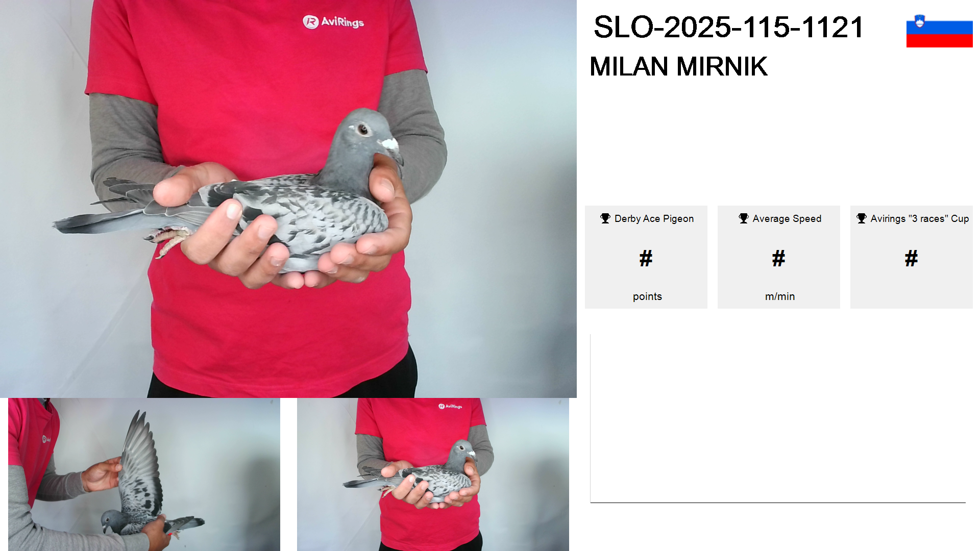Click the hash symbol under Avirings Cup
This screenshot has width=980, height=551.
911,258
